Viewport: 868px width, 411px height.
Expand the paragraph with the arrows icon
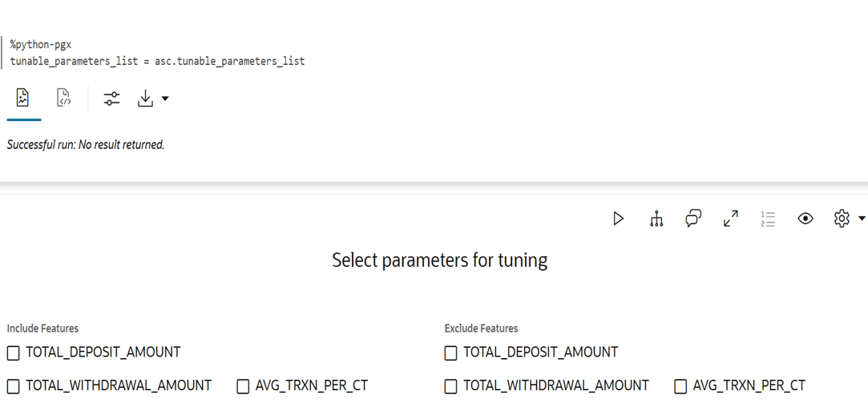pyautogui.click(x=731, y=219)
